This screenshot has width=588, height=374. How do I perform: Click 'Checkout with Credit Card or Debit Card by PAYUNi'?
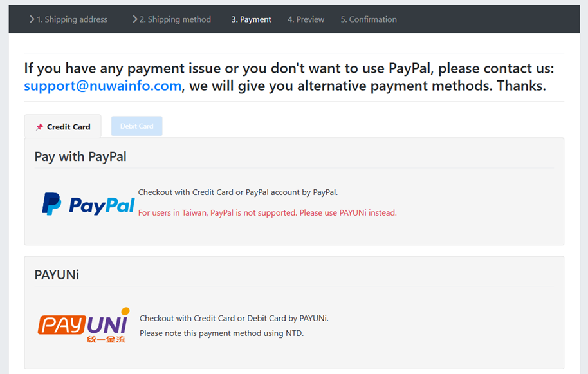click(234, 319)
